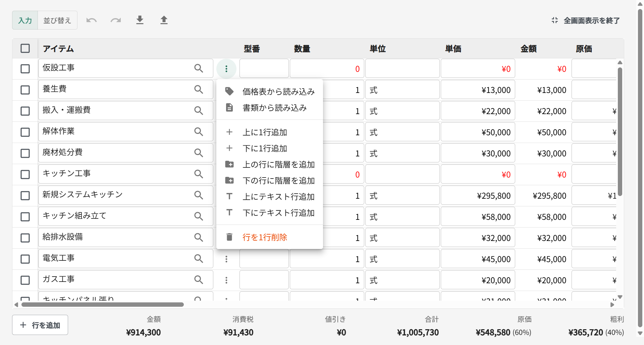This screenshot has height=345, width=644.
Task: Click the 型番 input field on the 電気工事 row
Action: coord(264,259)
